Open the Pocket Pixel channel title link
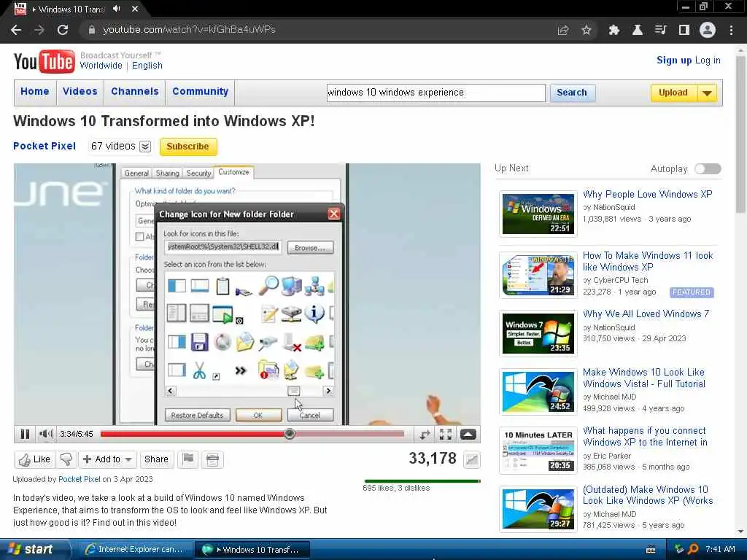Viewport: 747px width, 560px height. (x=44, y=146)
